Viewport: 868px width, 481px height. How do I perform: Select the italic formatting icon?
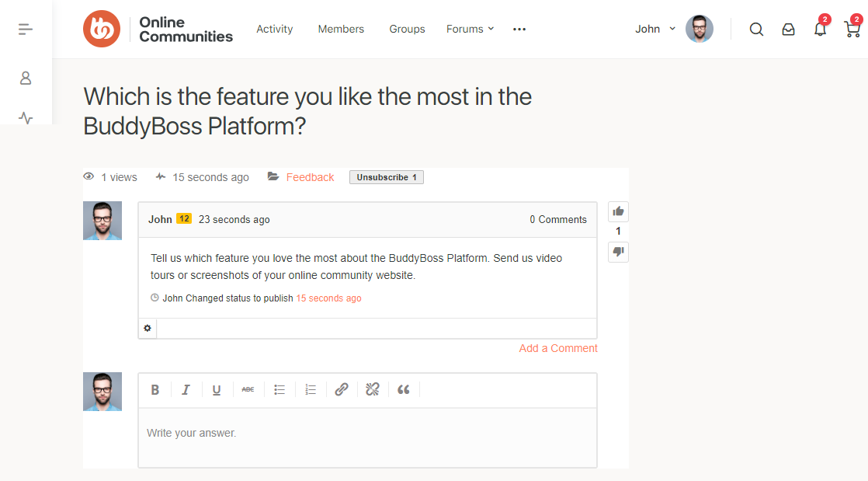(186, 389)
